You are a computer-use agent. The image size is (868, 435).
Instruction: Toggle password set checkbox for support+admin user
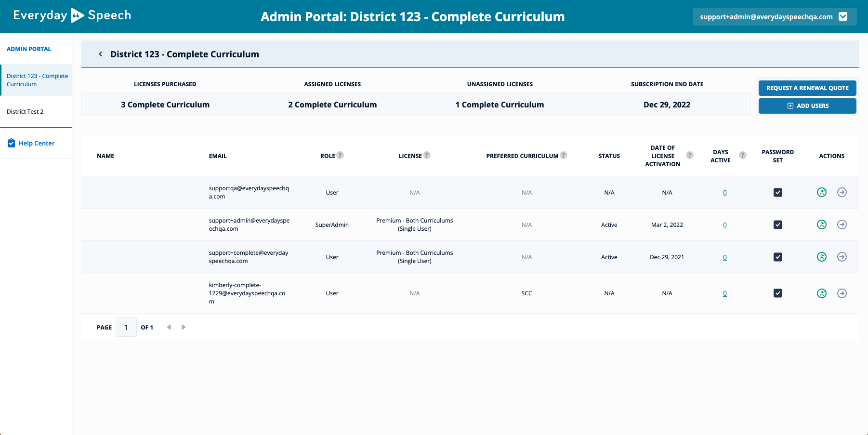point(778,224)
